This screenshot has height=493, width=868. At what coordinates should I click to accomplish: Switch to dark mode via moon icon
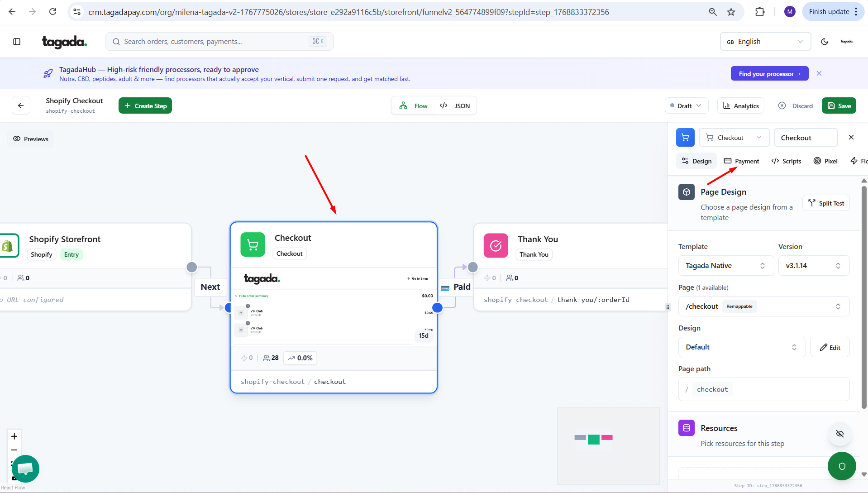[824, 42]
